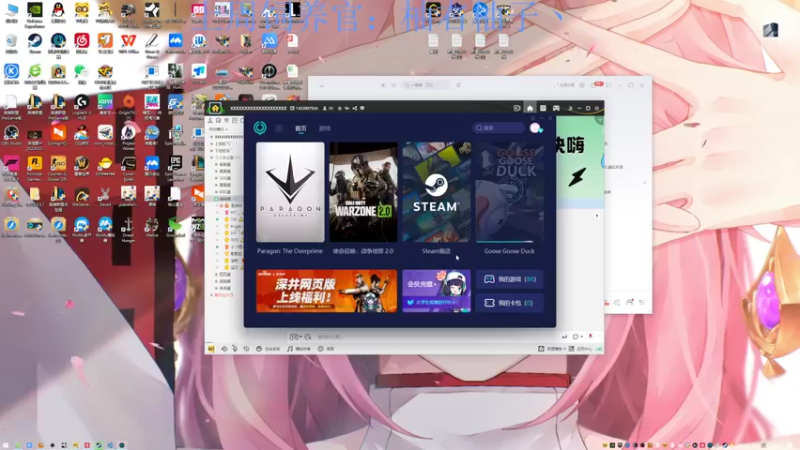This screenshot has width=800, height=450.
Task: Select the Steam desktop icon
Action: (35, 43)
